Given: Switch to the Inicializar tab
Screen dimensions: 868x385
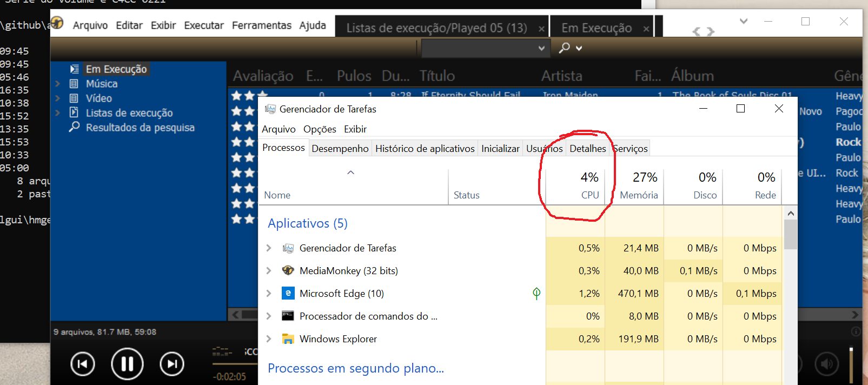Looking at the screenshot, I should pos(500,149).
